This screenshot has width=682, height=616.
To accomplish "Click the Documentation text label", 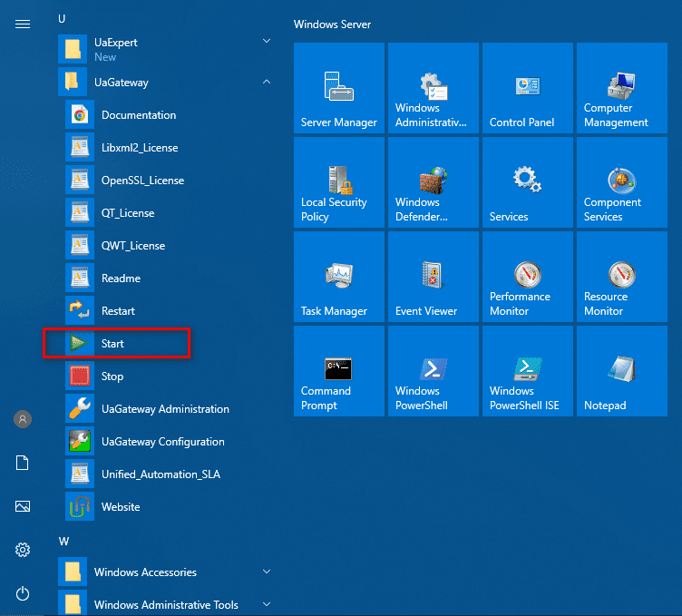I will click(139, 115).
